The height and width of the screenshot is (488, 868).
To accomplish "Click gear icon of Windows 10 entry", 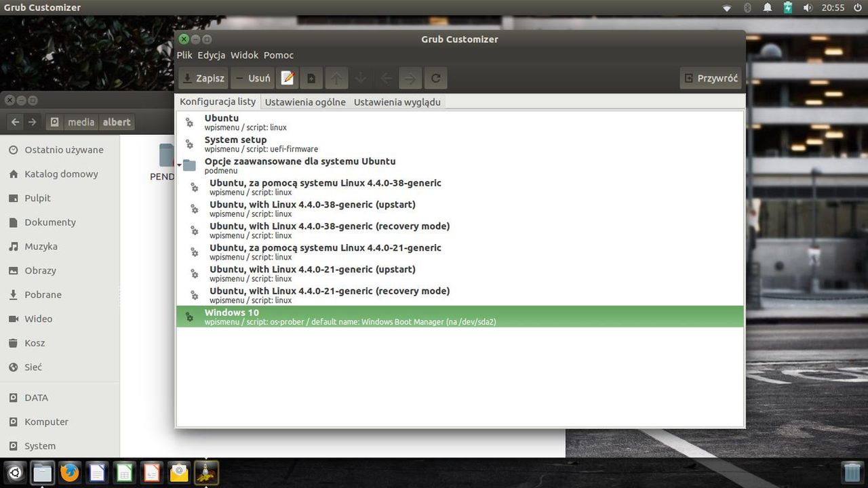I will point(189,317).
